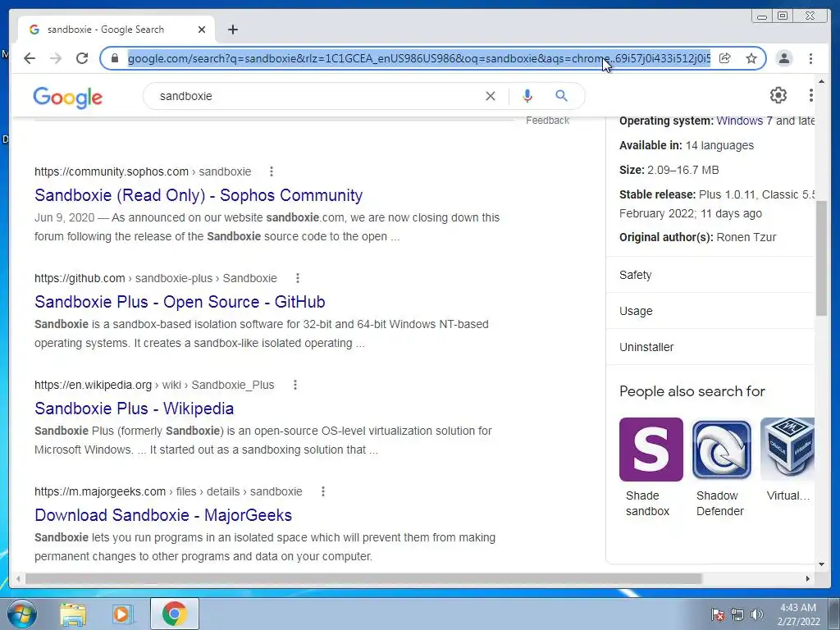Click the Chrome address bar URL
Screen dimensions: 840x630
point(419,58)
